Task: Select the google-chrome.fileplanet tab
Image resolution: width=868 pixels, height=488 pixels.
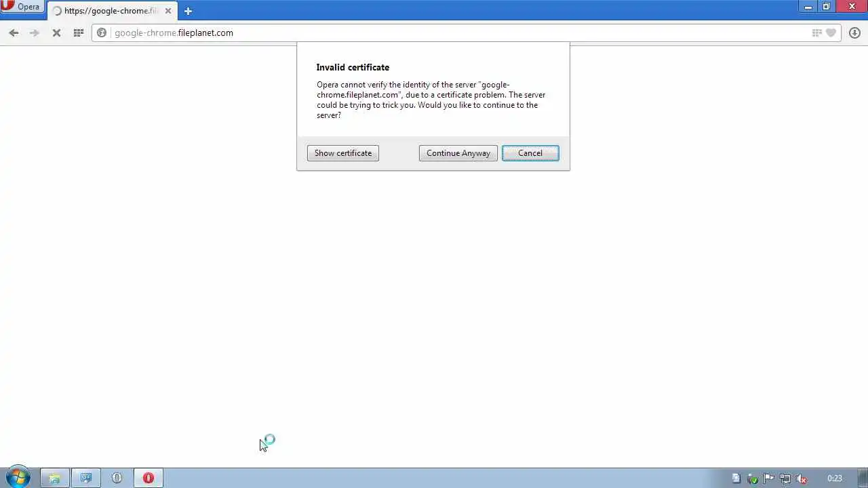Action: pos(112,11)
